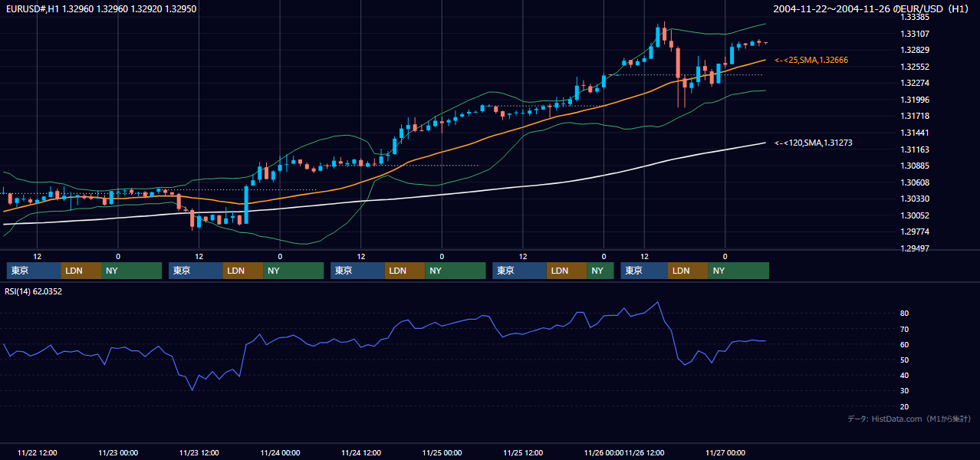980x460 pixels.
Task: Click the 11/24 00:00 time axis label
Action: tap(280, 452)
